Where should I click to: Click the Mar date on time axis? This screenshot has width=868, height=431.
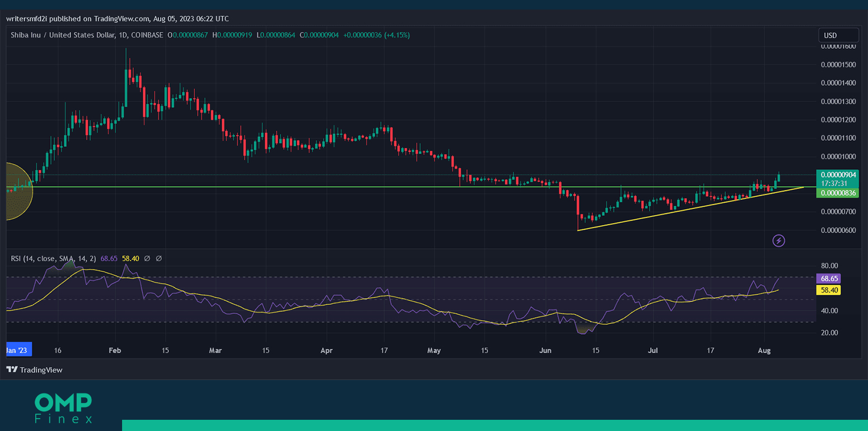[x=215, y=350]
